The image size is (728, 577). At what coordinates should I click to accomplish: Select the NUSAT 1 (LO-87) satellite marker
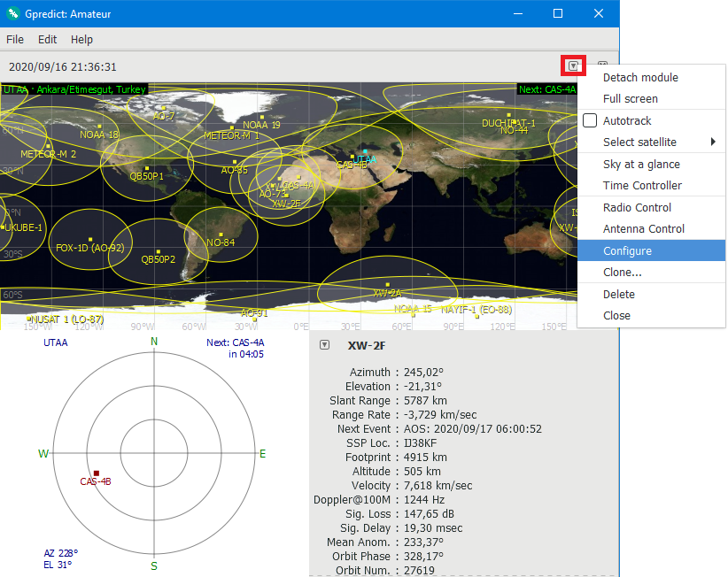click(29, 319)
